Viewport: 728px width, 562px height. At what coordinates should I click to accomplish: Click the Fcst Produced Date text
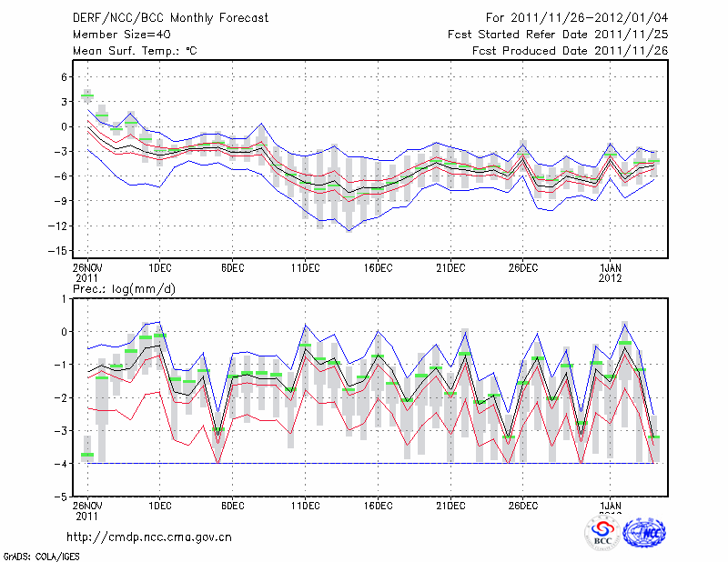point(570,51)
